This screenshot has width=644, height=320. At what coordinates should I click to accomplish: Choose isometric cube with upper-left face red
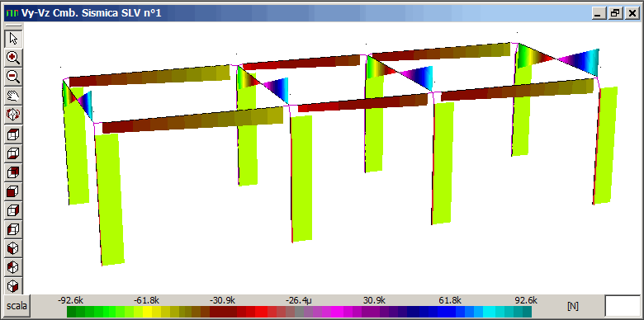point(13,267)
